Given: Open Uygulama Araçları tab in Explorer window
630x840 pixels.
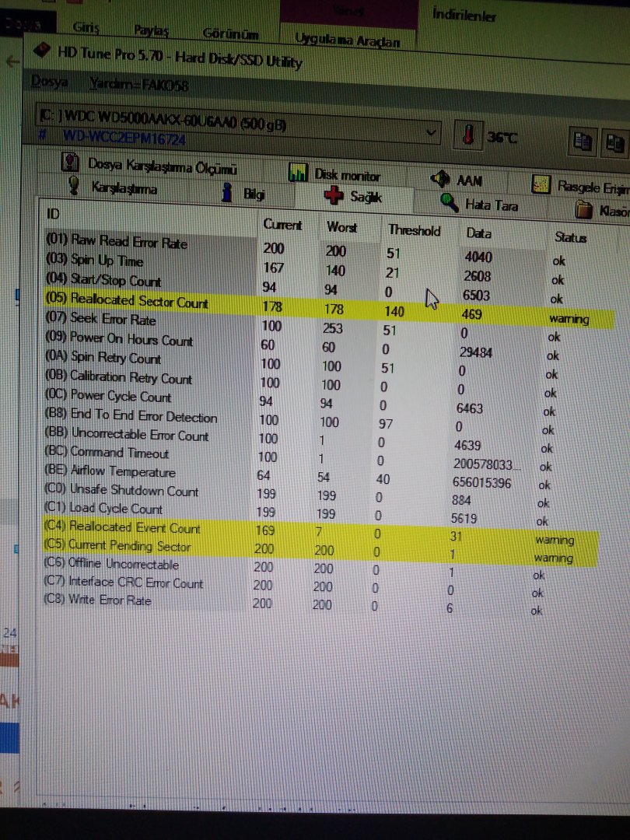Looking at the screenshot, I should pyautogui.click(x=347, y=40).
